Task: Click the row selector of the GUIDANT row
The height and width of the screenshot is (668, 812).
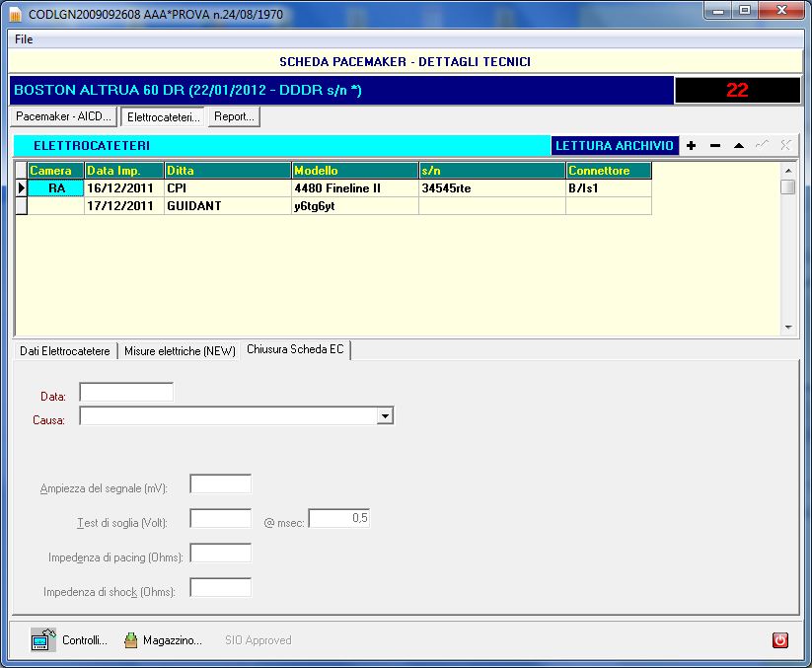Action: click(22, 206)
